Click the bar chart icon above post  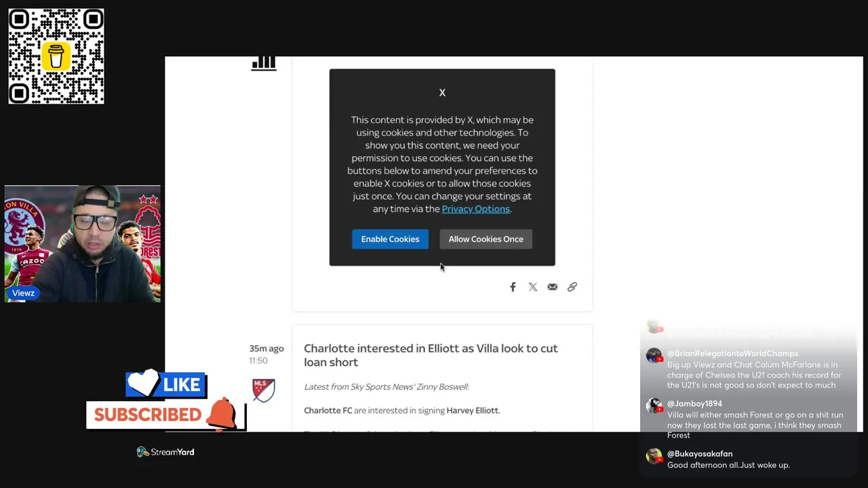pos(264,63)
